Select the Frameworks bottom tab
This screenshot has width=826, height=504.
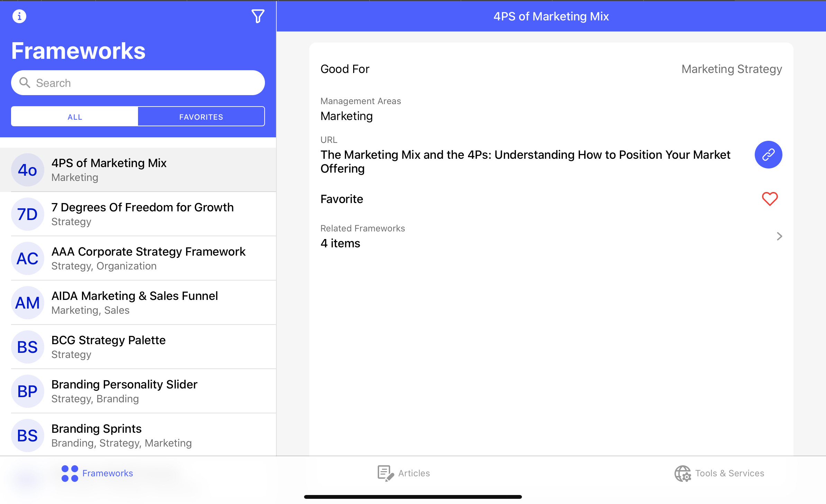pos(98,473)
